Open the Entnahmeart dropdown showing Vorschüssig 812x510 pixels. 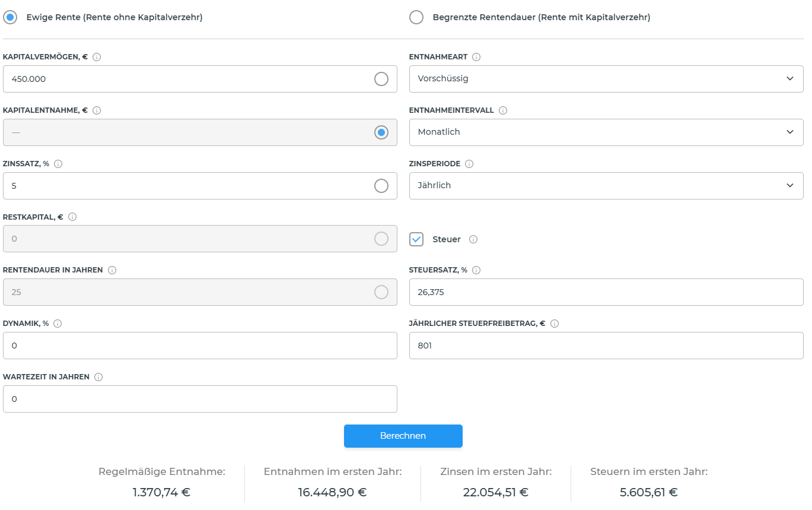606,79
